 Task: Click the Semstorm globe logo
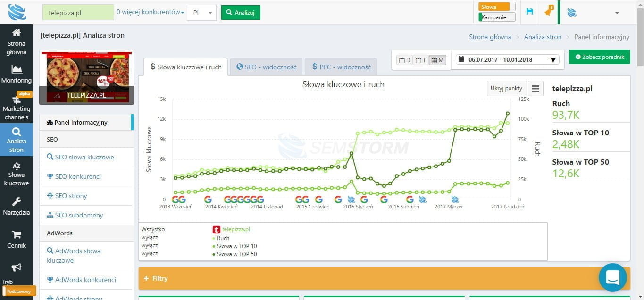(x=17, y=12)
